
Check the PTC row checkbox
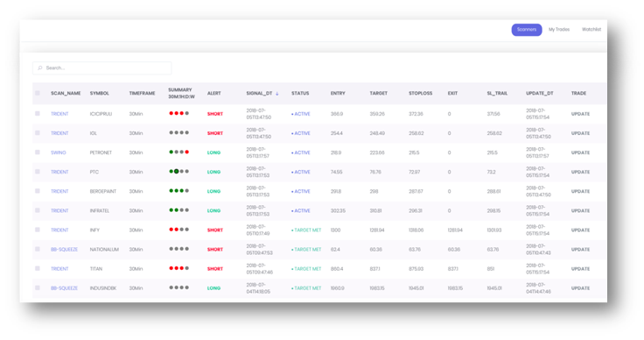(x=38, y=172)
